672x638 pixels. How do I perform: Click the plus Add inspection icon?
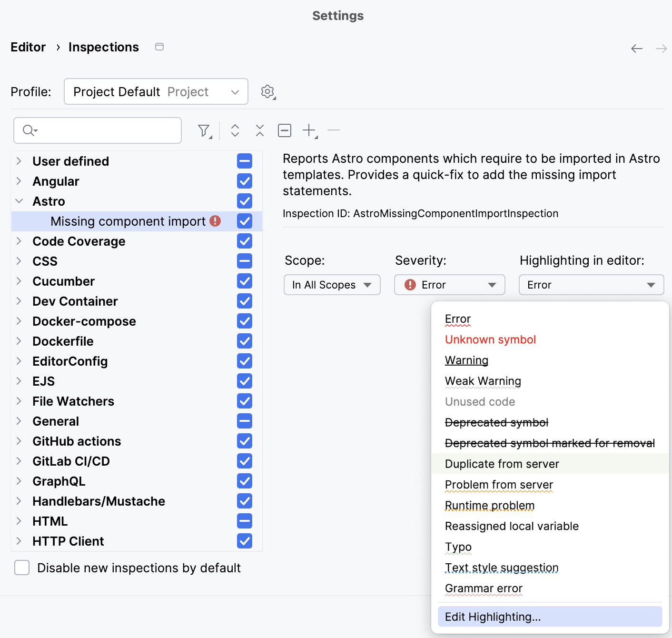(309, 130)
